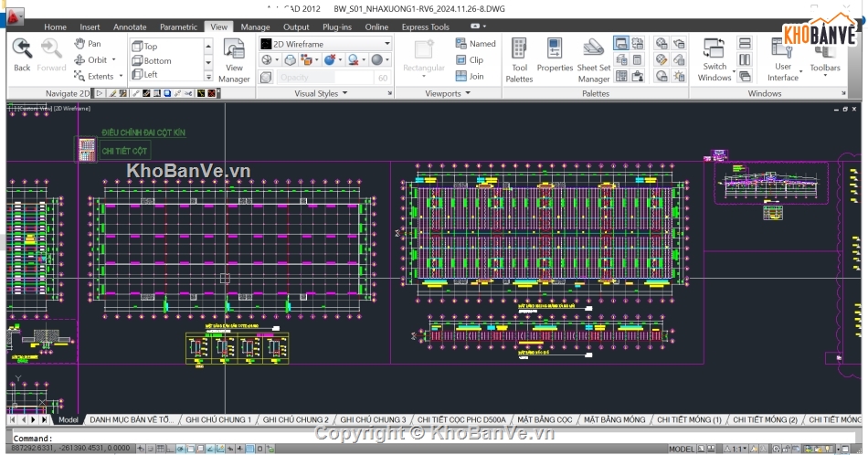Open Online ribbon tab
Viewport: 868px width, 455px height.
376,26
